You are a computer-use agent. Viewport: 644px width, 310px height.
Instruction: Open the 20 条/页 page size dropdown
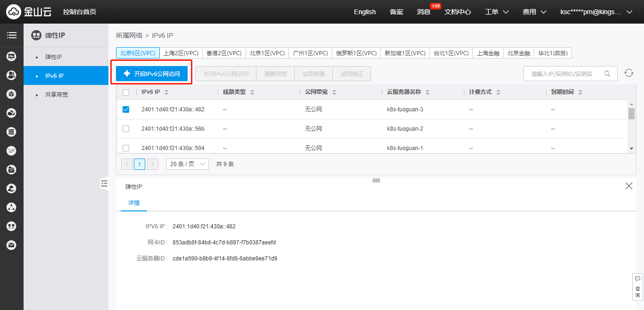tap(187, 164)
